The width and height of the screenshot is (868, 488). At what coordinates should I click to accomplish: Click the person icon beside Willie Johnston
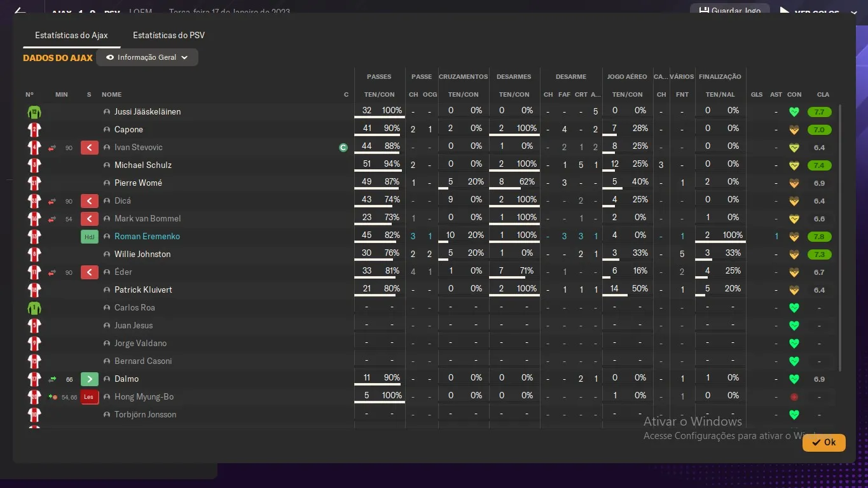[x=107, y=254]
